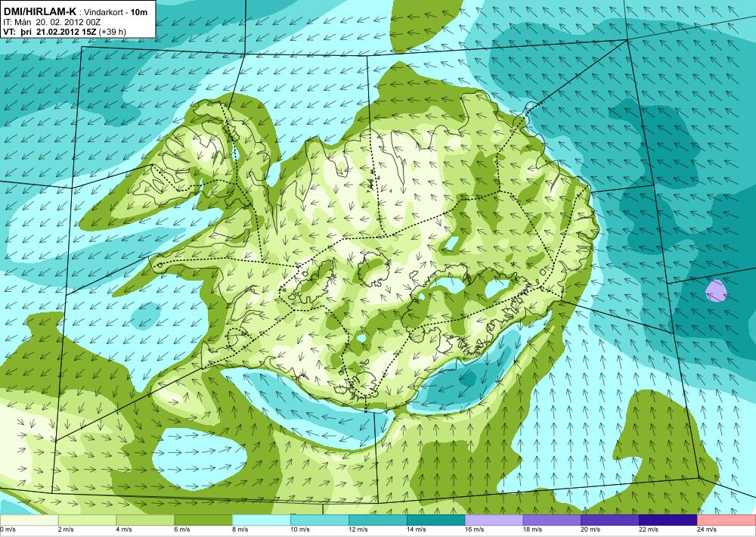Click the legend swatch starting at 0 m/s
Viewport: 756px width, 537px height.
click(29, 520)
